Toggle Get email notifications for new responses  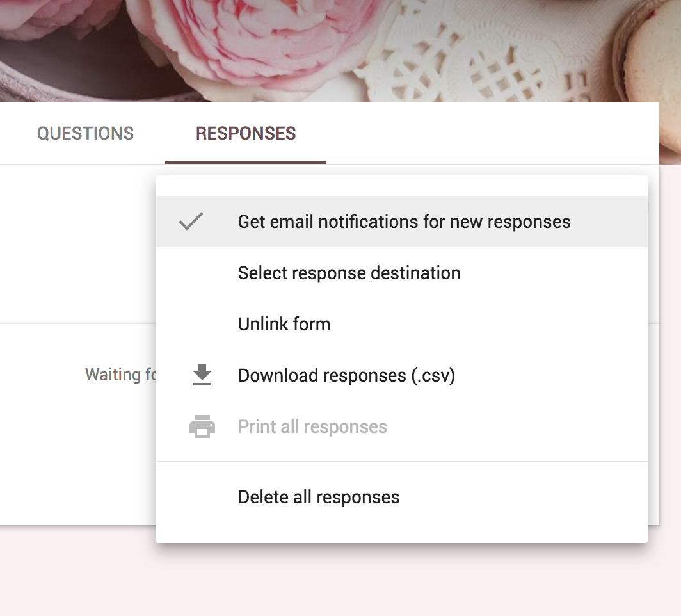click(x=403, y=222)
